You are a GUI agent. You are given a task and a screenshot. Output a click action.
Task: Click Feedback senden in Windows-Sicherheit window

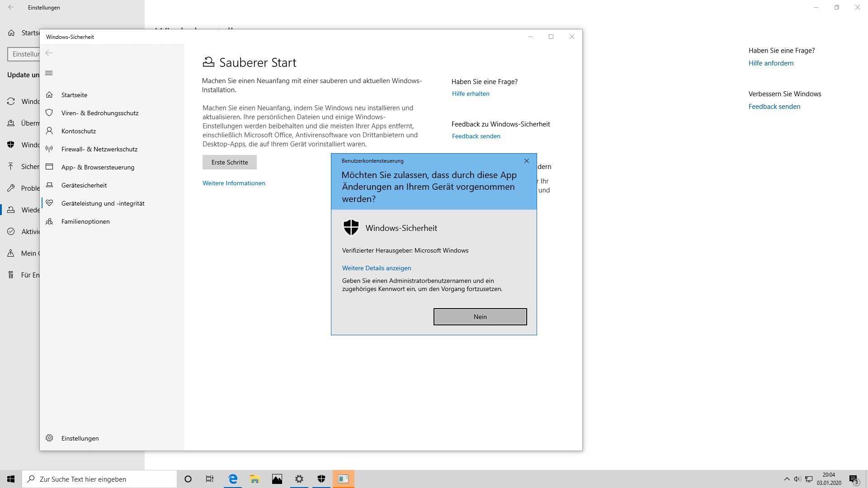476,136
